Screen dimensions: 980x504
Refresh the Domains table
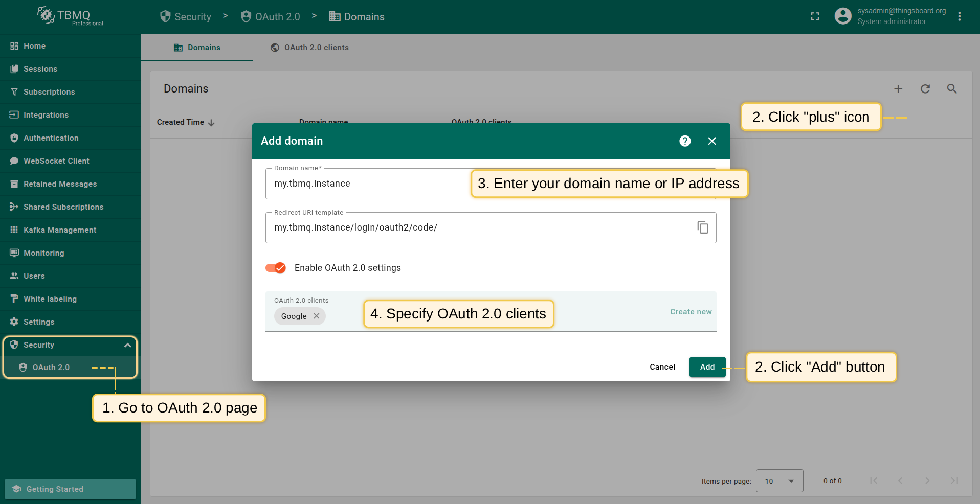925,89
